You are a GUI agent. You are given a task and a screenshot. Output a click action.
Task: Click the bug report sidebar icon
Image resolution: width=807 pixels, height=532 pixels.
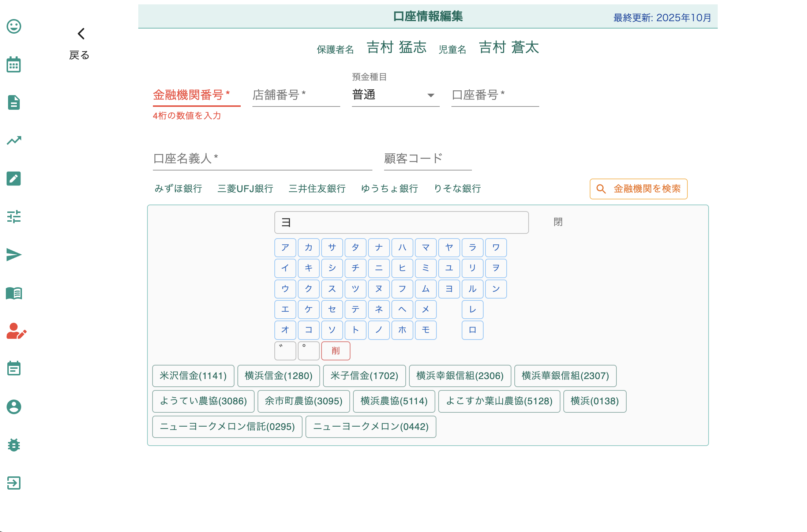click(x=14, y=445)
